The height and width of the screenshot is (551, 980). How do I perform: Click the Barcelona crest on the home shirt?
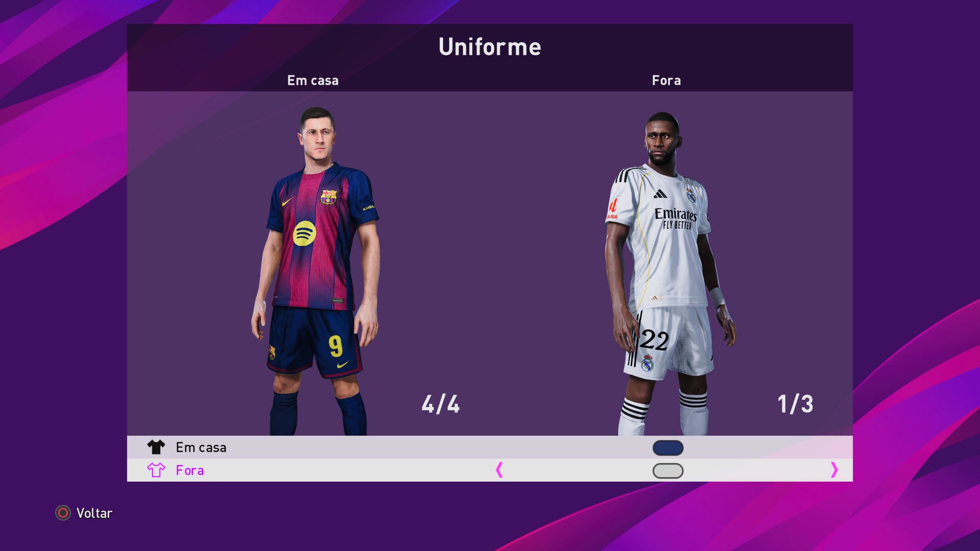click(328, 197)
